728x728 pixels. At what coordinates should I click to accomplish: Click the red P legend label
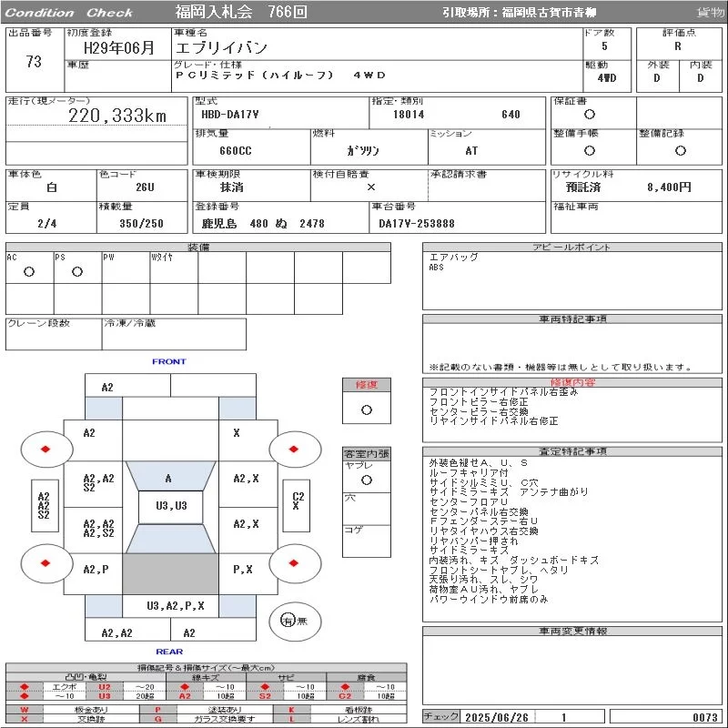(x=157, y=710)
